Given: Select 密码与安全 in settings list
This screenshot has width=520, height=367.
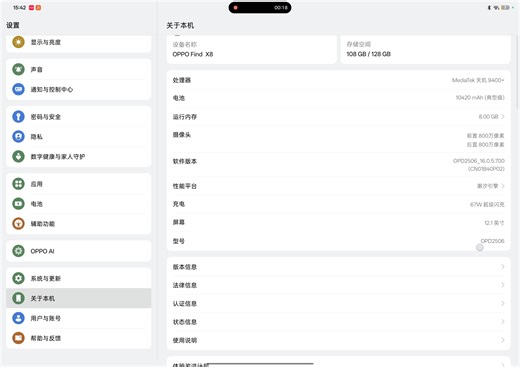Looking at the screenshot, I should [79, 117].
